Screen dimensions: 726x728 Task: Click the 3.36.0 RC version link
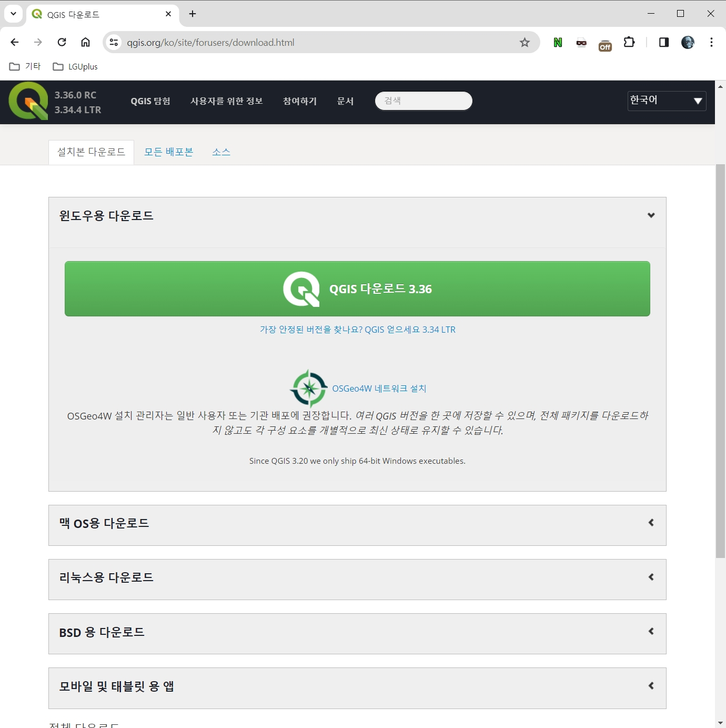75,95
